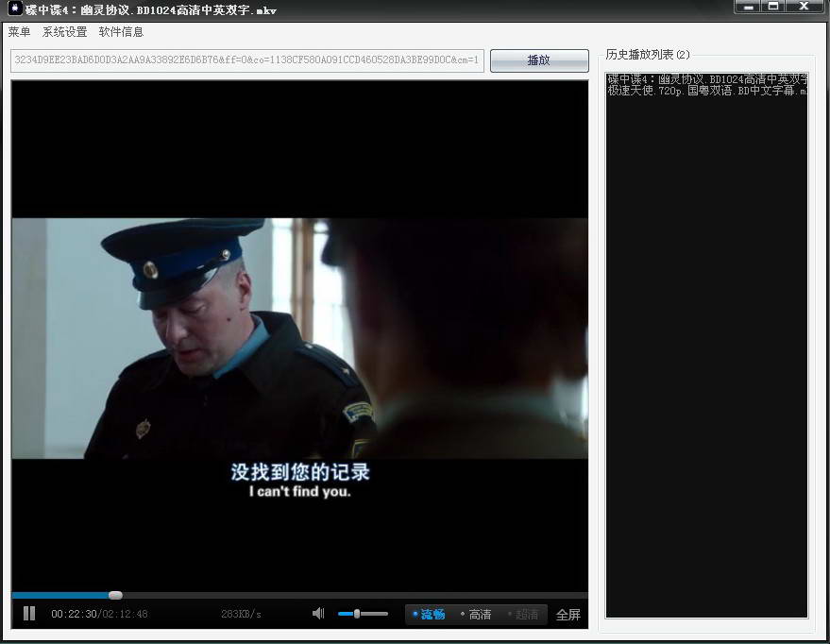The image size is (830, 644).
Task: Close the player window
Action: coord(804,7)
